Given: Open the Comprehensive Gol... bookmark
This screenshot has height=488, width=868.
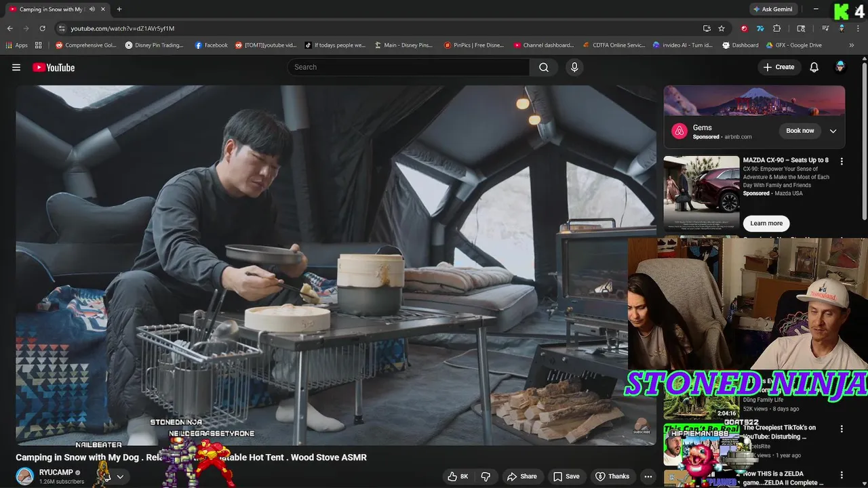Looking at the screenshot, I should point(86,45).
